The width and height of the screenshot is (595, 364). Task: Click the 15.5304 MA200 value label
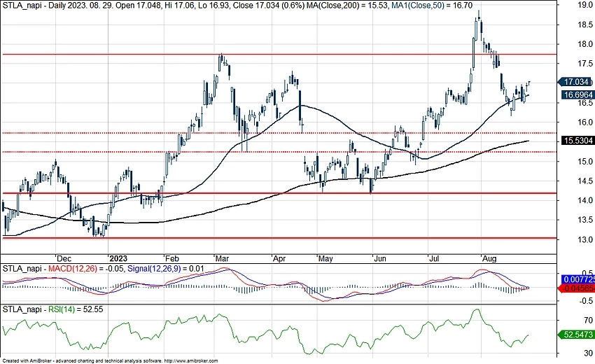pyautogui.click(x=577, y=141)
